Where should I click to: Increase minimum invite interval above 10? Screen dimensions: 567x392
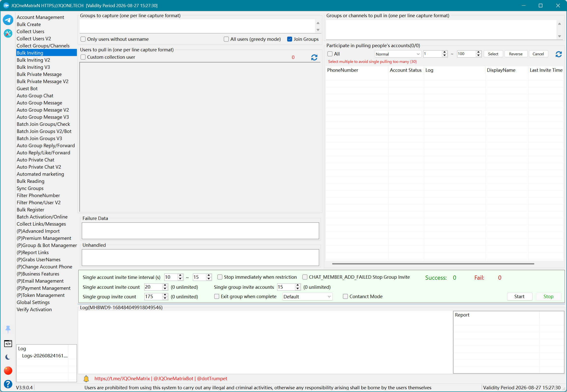coord(180,275)
